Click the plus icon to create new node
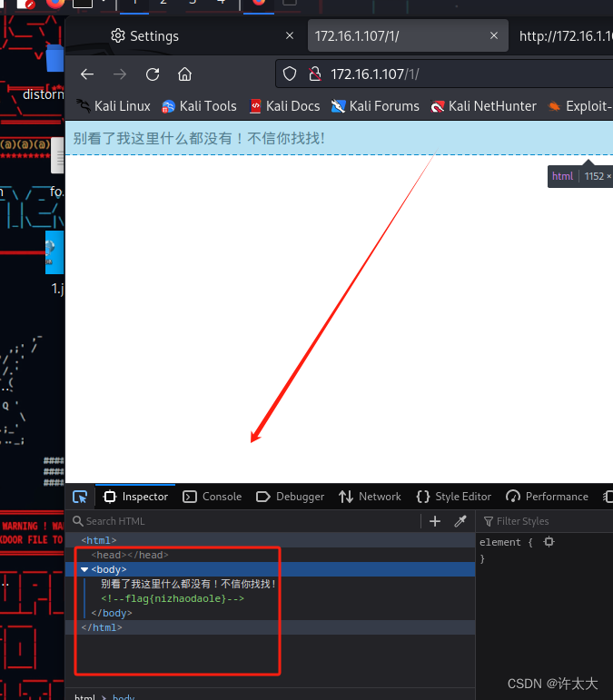Image resolution: width=613 pixels, height=700 pixels. [435, 521]
